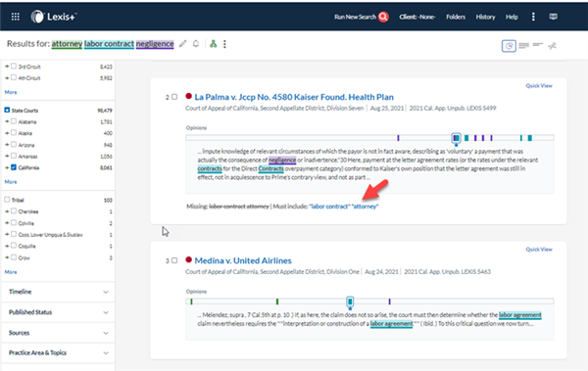Tick the 4th Circuit checkbox

[14, 77]
